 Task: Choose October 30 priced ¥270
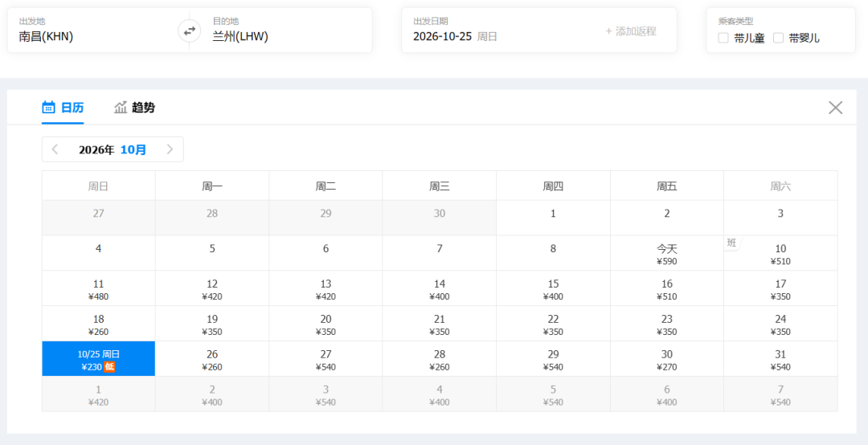(x=667, y=359)
